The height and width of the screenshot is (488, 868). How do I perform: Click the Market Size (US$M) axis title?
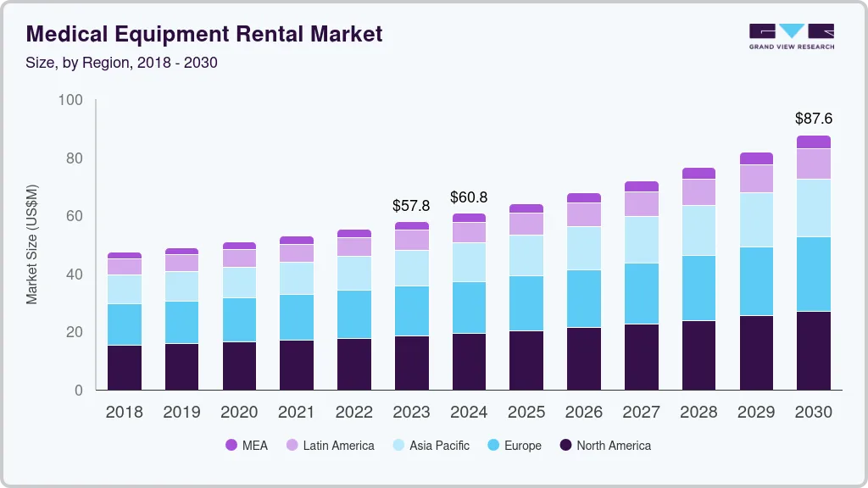click(x=31, y=244)
